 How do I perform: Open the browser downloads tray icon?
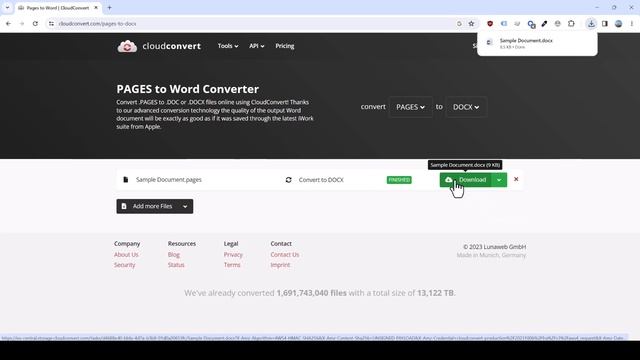click(x=591, y=24)
